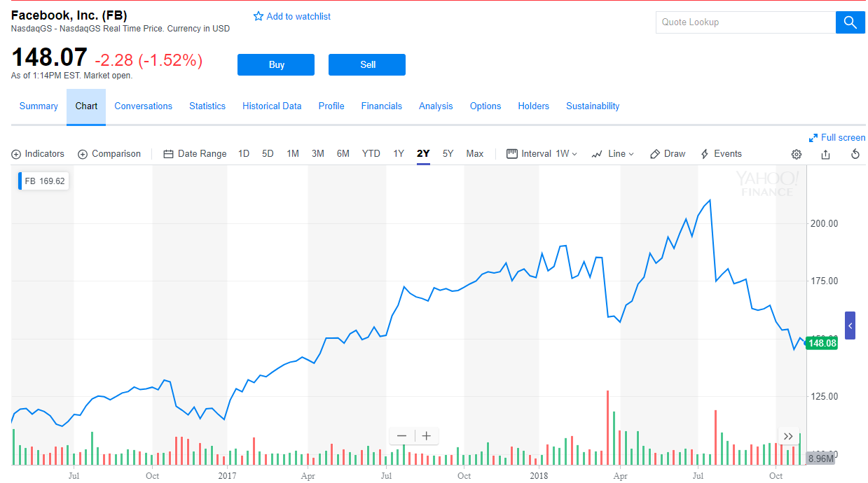Viewport: 868px width, 483px height.
Task: Reset the chart view
Action: (855, 154)
